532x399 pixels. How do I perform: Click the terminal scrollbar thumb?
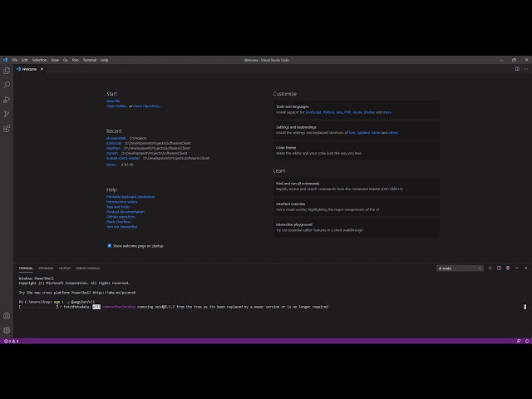[525, 307]
